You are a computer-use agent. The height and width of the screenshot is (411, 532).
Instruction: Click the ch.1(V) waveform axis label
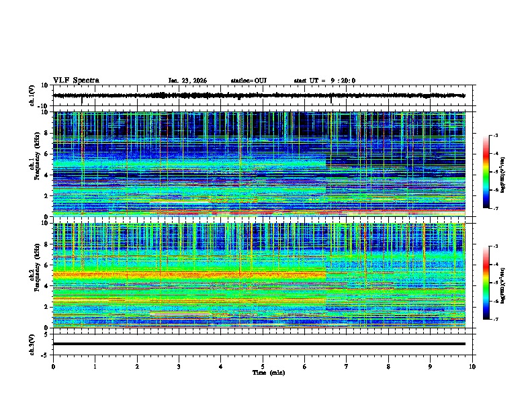coord(32,95)
